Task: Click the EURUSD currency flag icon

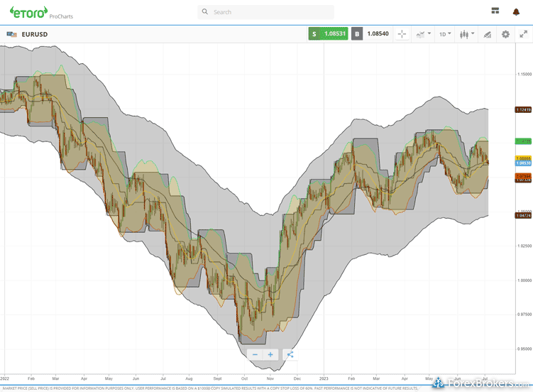Action: click(x=12, y=33)
